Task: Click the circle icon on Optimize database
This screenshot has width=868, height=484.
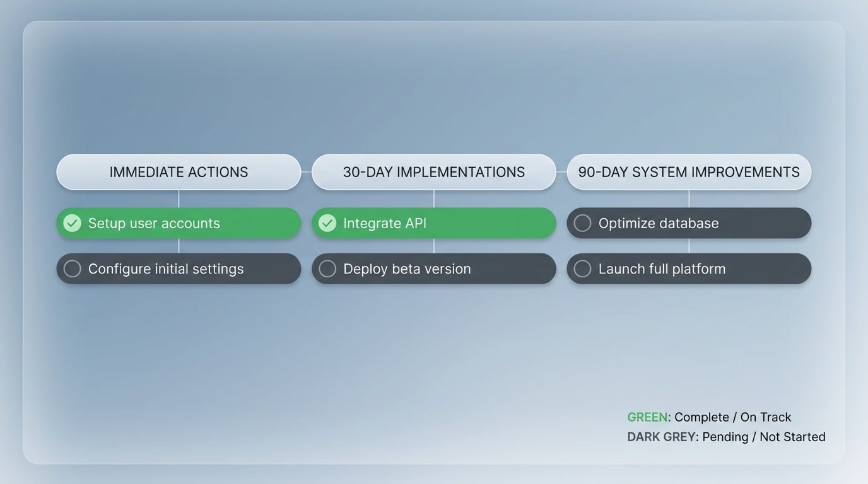Action: tap(582, 222)
